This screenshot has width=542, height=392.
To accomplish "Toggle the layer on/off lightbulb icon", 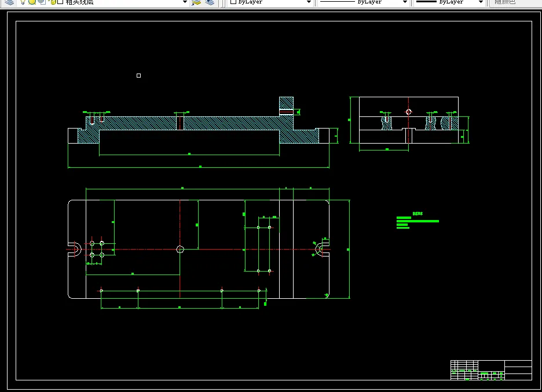I will [x=23, y=2].
